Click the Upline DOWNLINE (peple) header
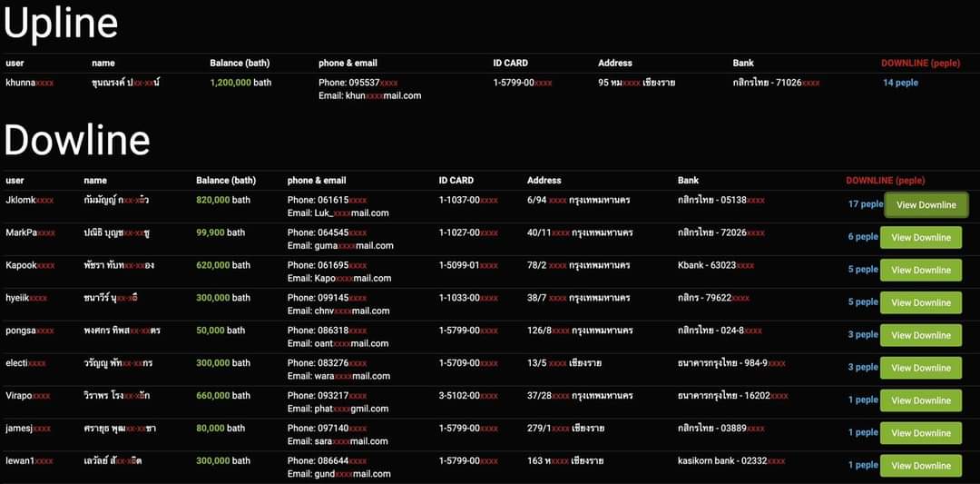Image resolution: width=980 pixels, height=484 pixels. (x=922, y=64)
